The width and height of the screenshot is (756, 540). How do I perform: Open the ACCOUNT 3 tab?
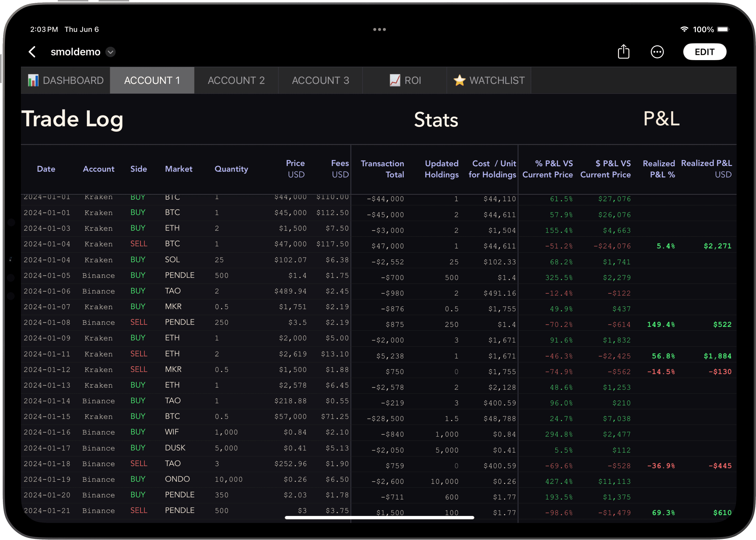[320, 80]
